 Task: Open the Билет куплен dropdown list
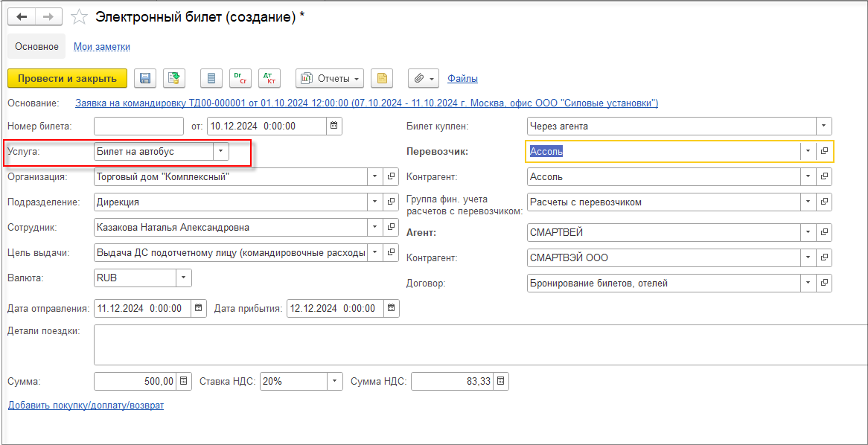coord(824,127)
